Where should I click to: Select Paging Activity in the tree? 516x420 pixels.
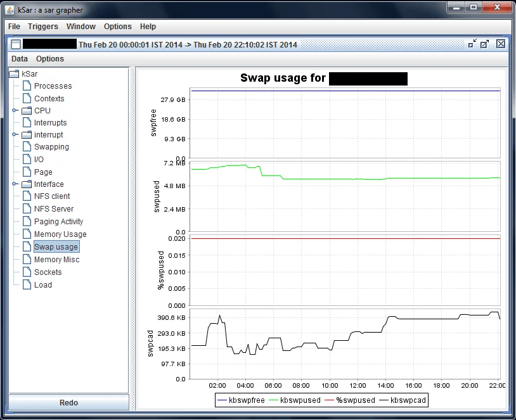(58, 222)
